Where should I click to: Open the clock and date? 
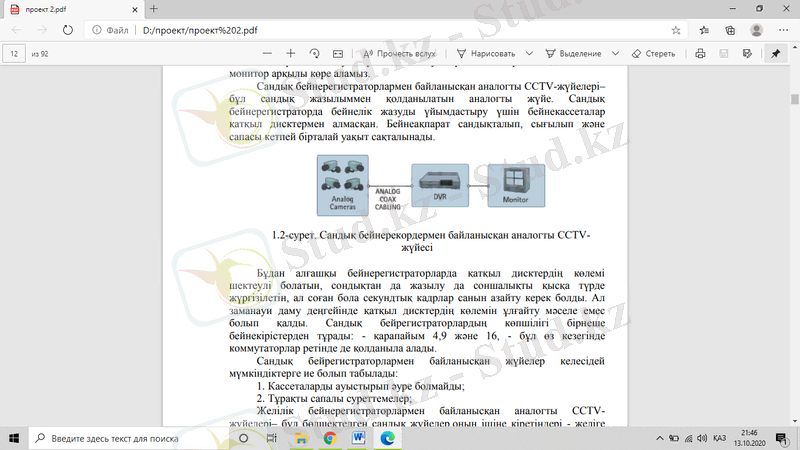(x=749, y=438)
